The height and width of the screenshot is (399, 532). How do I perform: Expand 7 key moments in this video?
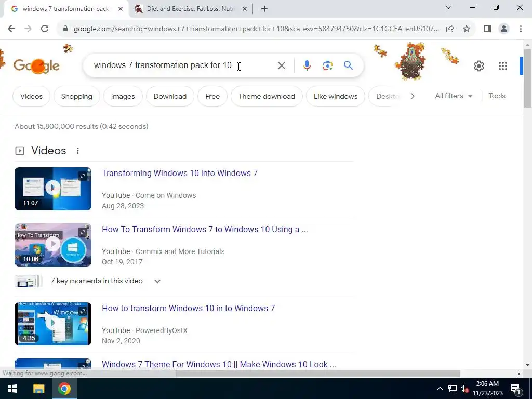pos(157,281)
